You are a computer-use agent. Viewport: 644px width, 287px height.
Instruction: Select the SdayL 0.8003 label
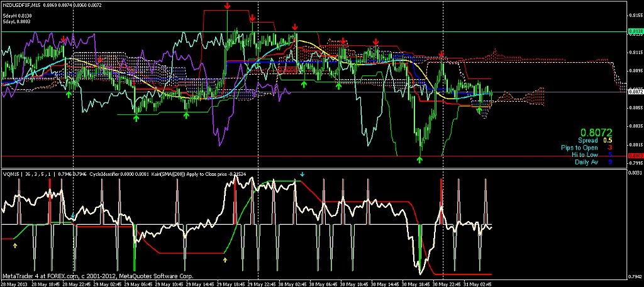(x=16, y=22)
